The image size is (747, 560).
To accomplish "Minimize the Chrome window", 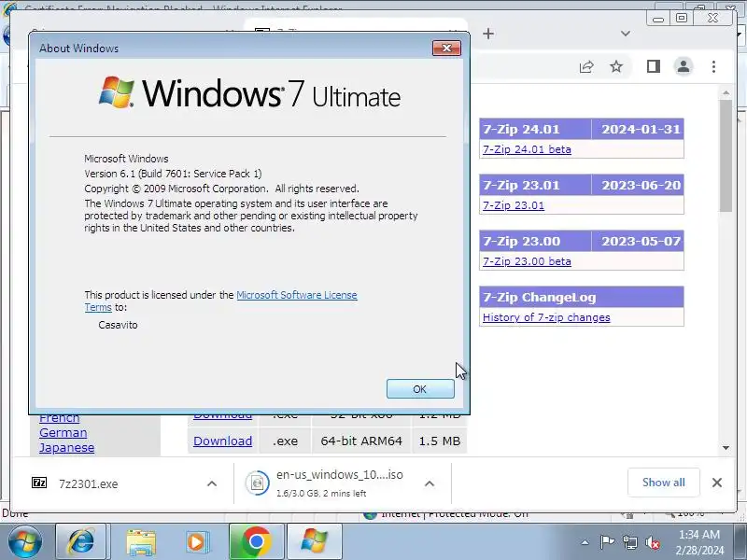I will click(658, 18).
